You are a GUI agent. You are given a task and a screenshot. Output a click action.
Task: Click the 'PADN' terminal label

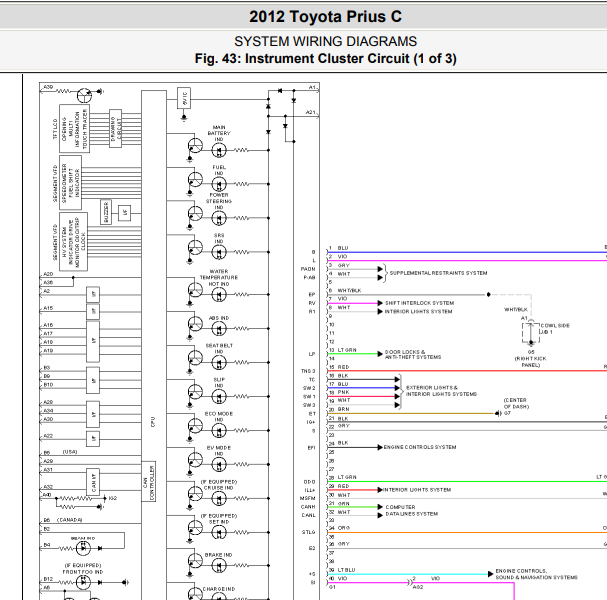pyautogui.click(x=308, y=269)
